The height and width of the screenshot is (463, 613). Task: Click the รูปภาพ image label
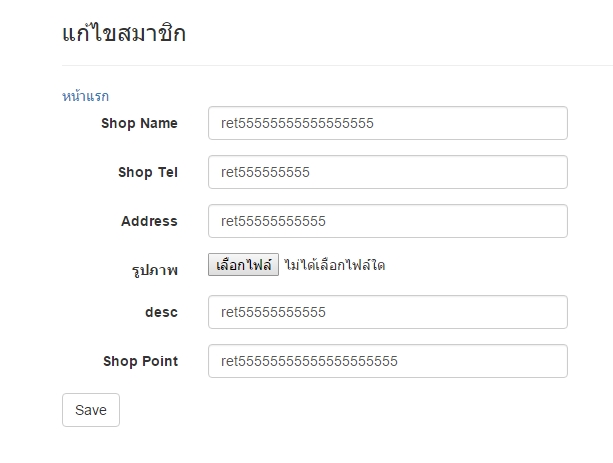pyautogui.click(x=157, y=269)
